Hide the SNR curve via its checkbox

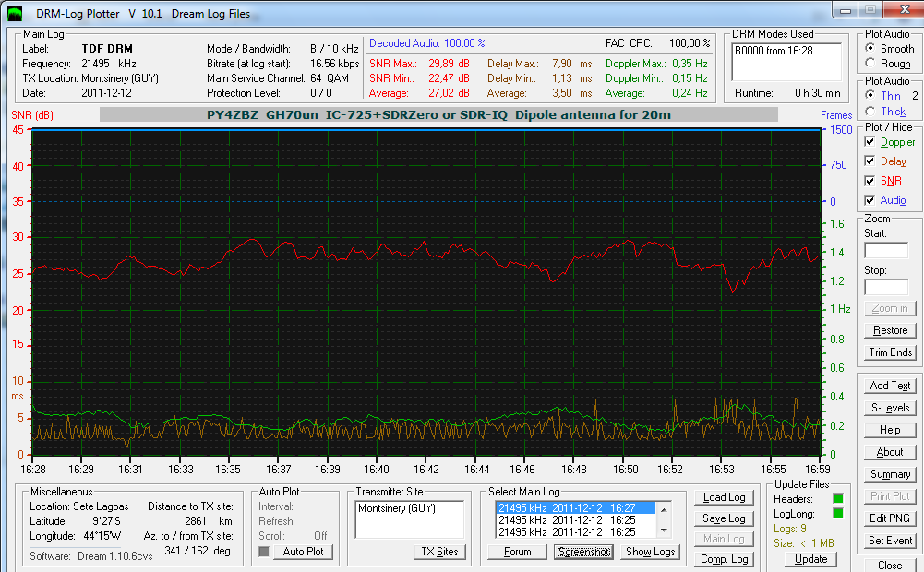coord(870,181)
